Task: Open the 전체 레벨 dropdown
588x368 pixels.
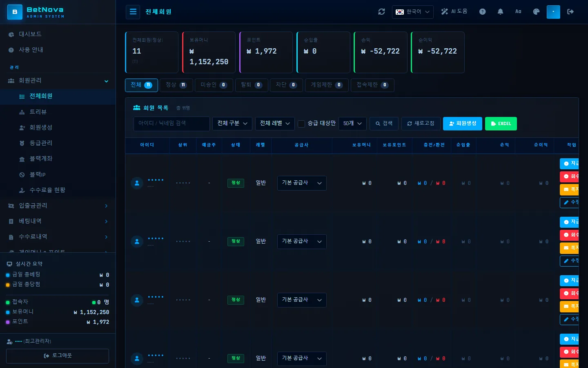Action: point(275,123)
